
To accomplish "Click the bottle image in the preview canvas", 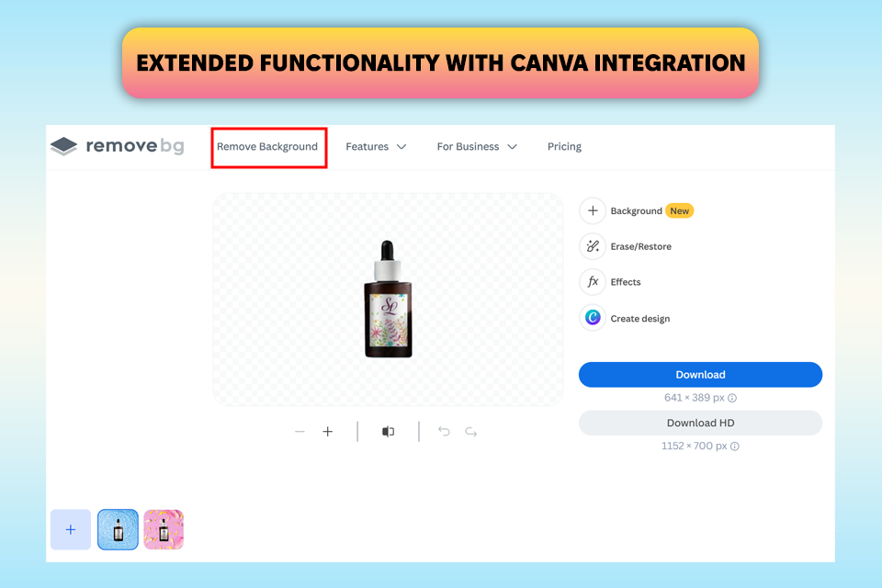I will [x=388, y=299].
